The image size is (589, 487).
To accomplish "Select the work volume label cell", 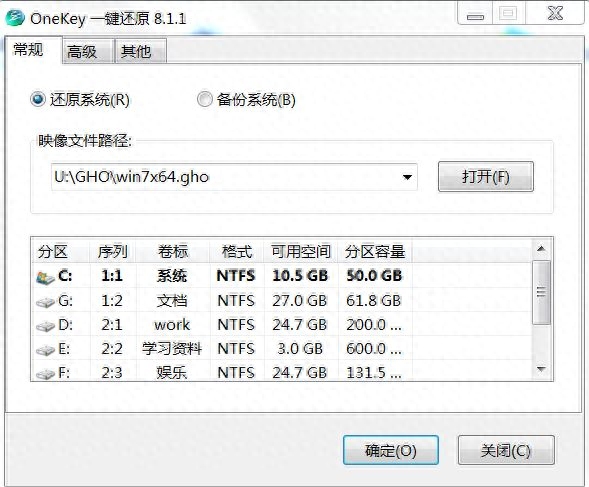I will click(172, 325).
